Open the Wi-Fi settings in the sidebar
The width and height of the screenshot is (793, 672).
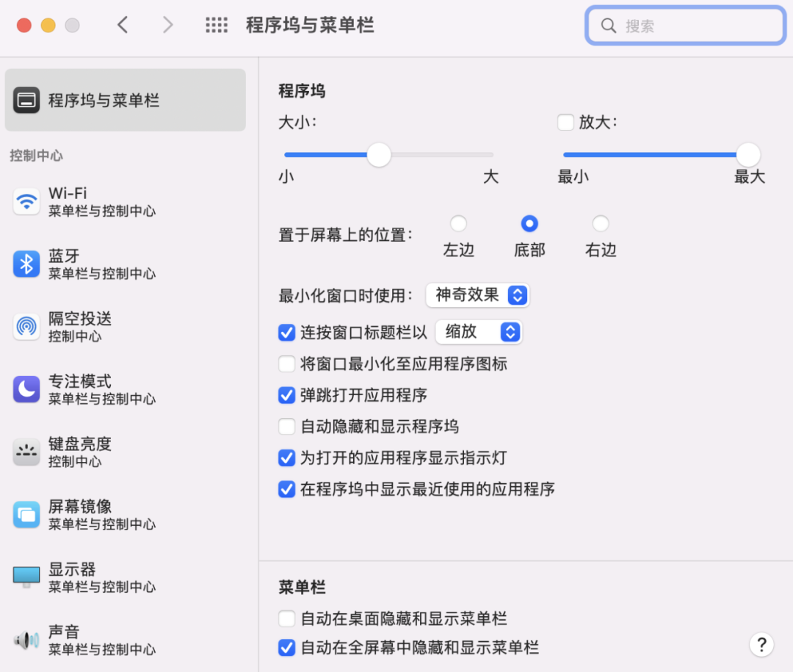coord(26,200)
